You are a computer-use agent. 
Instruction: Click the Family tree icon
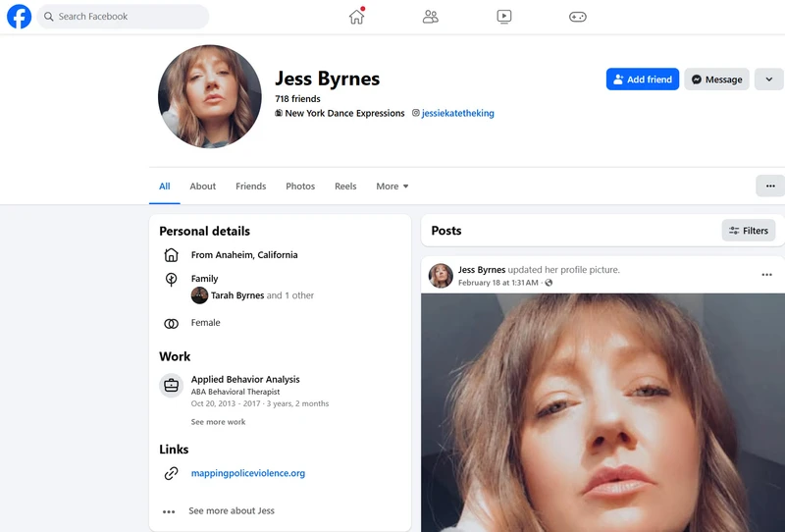171,279
